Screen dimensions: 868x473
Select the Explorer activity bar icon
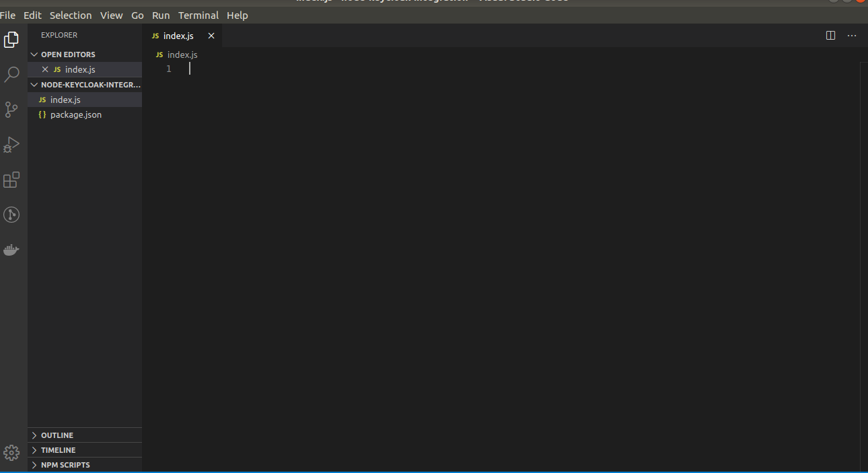(x=11, y=40)
